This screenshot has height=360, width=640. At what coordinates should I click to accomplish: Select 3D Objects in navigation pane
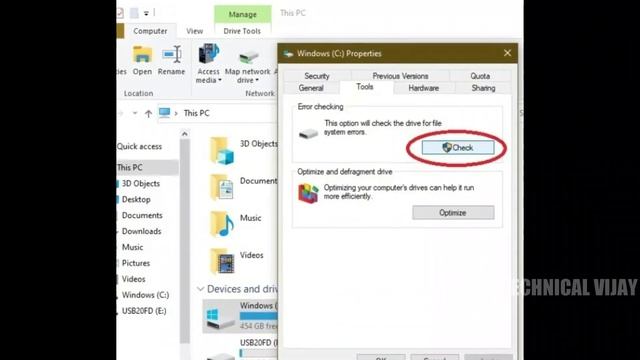click(x=141, y=184)
